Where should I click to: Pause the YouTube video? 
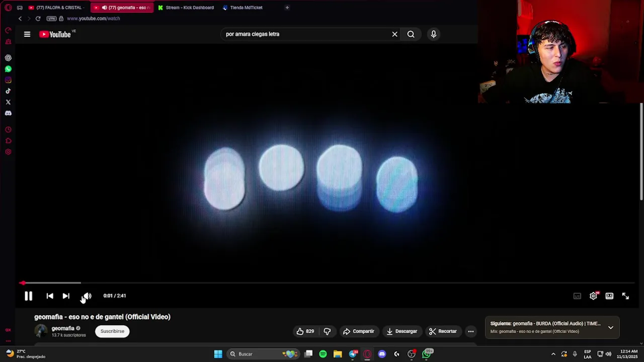tap(28, 296)
